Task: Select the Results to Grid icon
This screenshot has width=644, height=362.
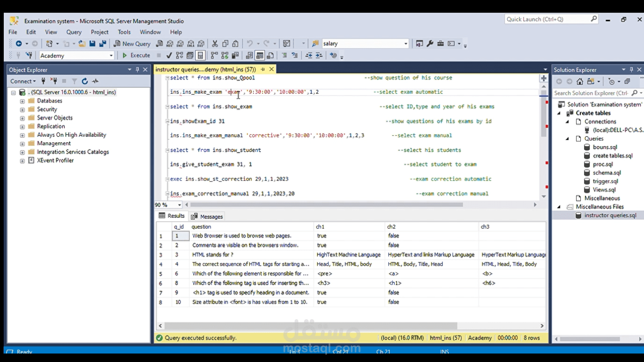Action: (260, 55)
